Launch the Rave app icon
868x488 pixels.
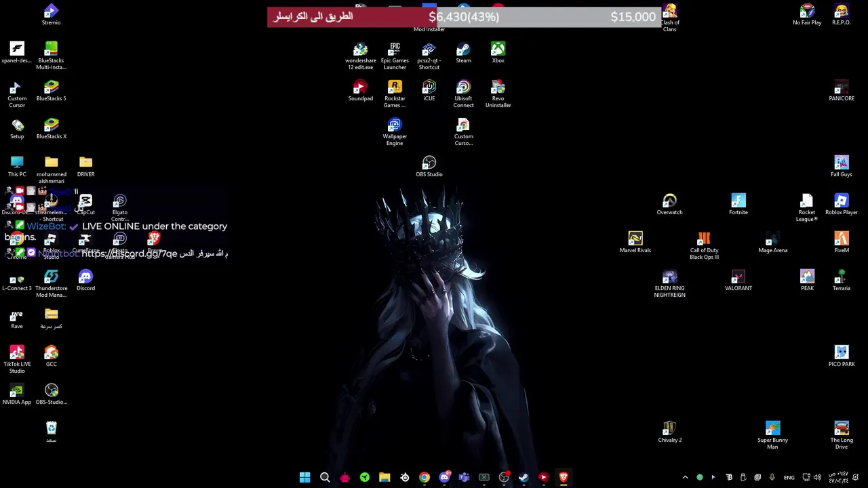point(17,319)
